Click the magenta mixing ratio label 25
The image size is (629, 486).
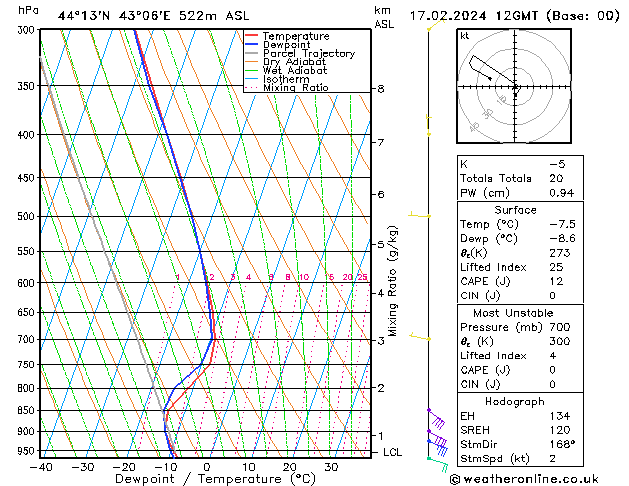pyautogui.click(x=363, y=277)
